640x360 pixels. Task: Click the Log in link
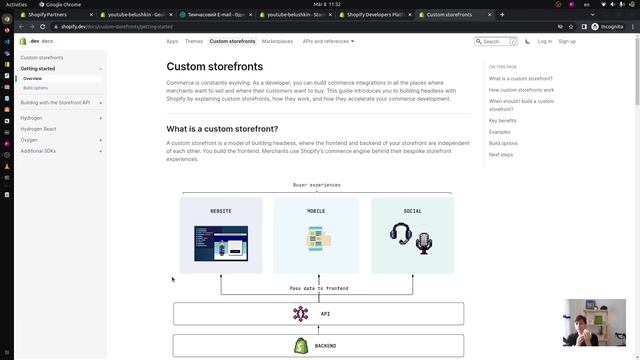pyautogui.click(x=544, y=41)
